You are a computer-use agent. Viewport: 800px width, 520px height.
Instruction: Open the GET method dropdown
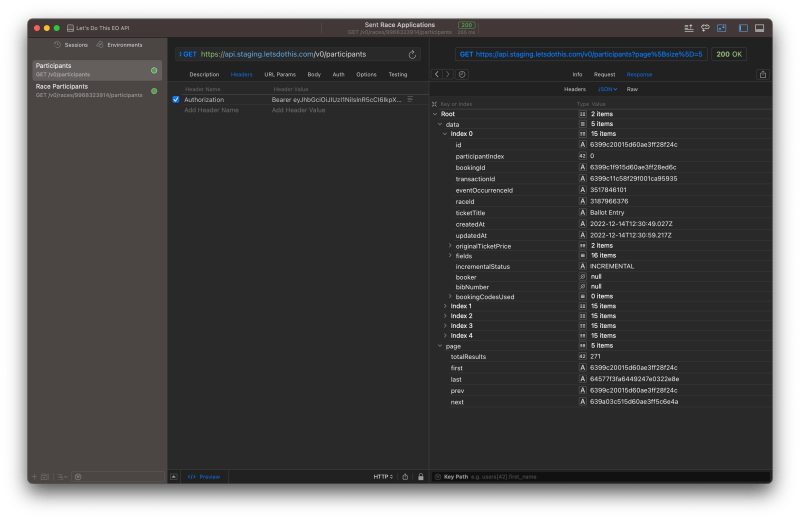(x=188, y=54)
